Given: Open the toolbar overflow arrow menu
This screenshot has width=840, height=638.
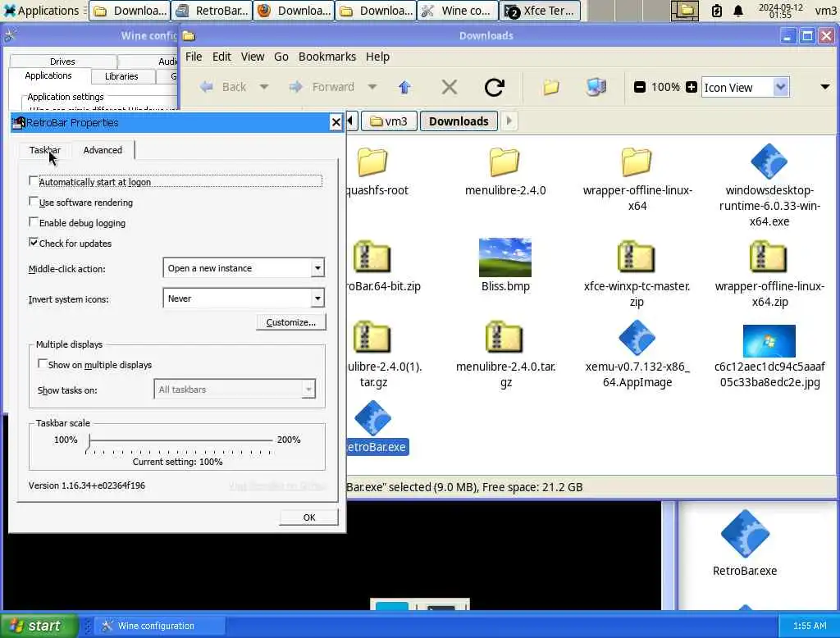Looking at the screenshot, I should (x=824, y=87).
